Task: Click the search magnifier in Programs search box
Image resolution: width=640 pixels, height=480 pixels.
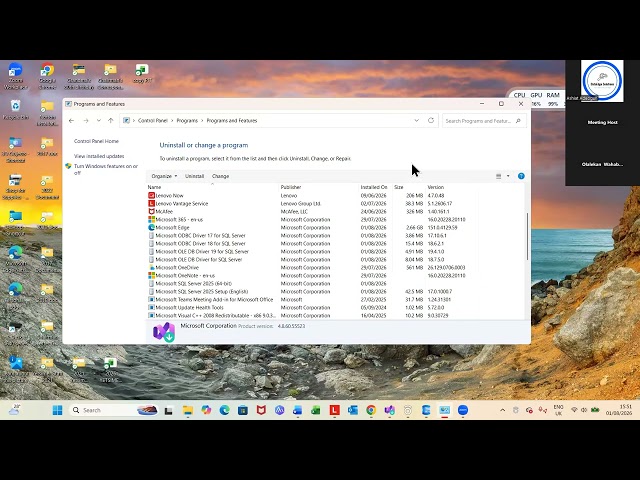Action: click(x=518, y=121)
